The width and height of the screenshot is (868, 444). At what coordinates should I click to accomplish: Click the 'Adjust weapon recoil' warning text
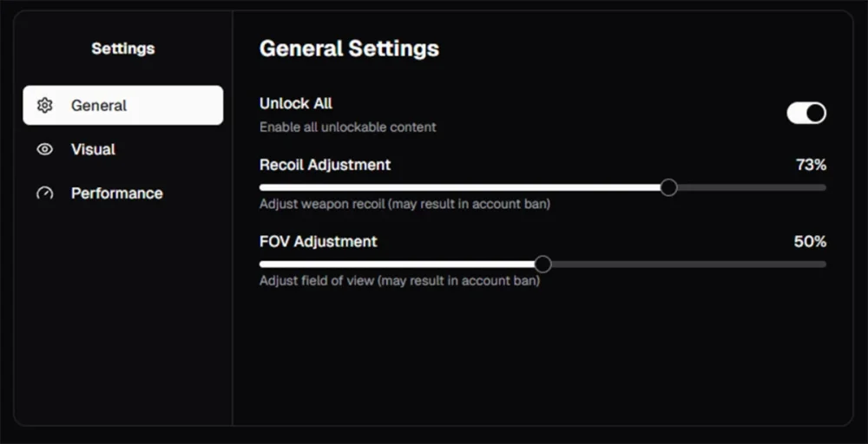pos(404,204)
